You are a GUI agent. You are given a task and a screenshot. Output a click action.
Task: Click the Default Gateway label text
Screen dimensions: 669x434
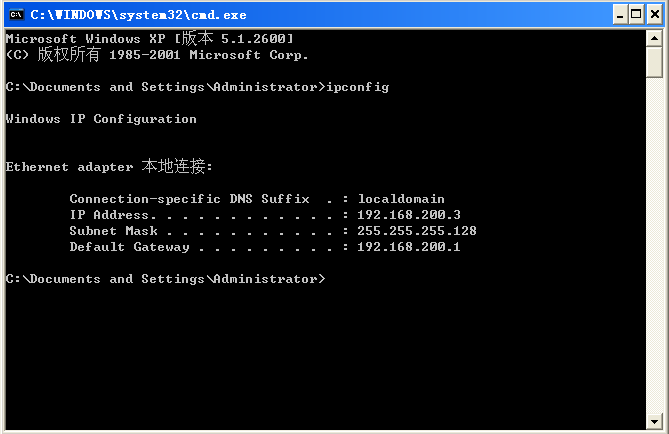(129, 247)
